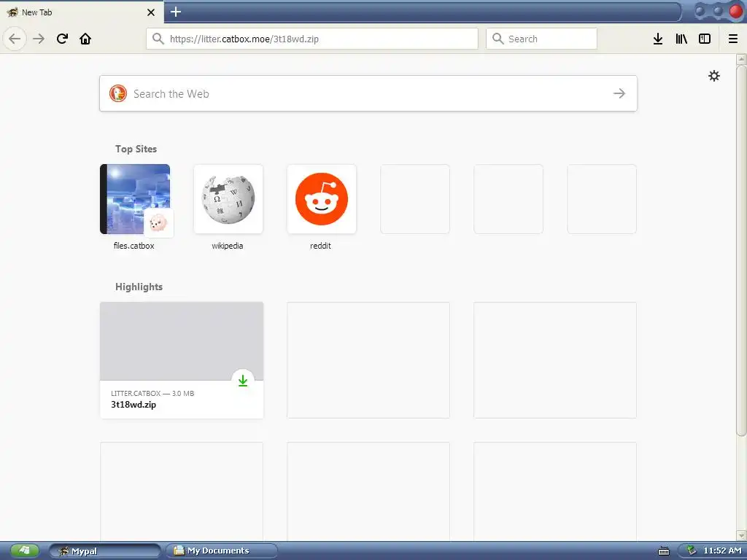Click the scrollbar up arrow
Viewport: 747px width, 560px height.
741,59
